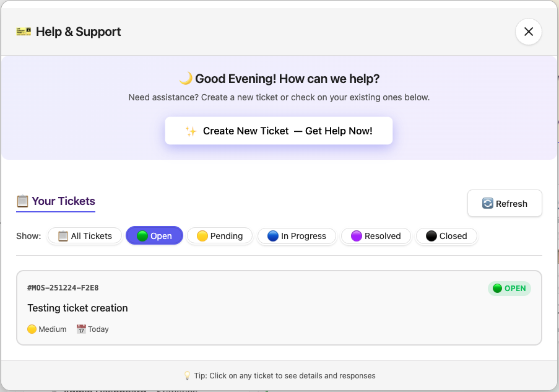Click the moon icon in the greeting
559x392 pixels.
pyautogui.click(x=185, y=79)
